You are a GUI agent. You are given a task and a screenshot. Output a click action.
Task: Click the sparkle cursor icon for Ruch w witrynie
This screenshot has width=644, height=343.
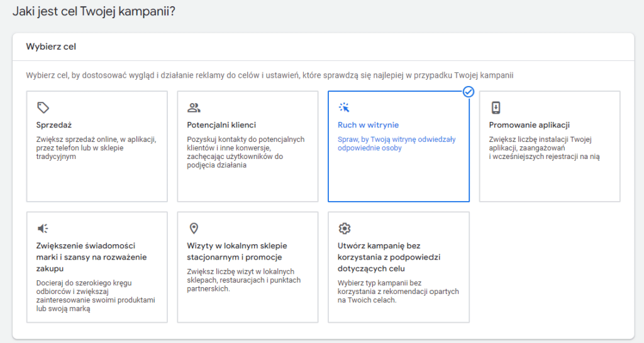pos(344,107)
